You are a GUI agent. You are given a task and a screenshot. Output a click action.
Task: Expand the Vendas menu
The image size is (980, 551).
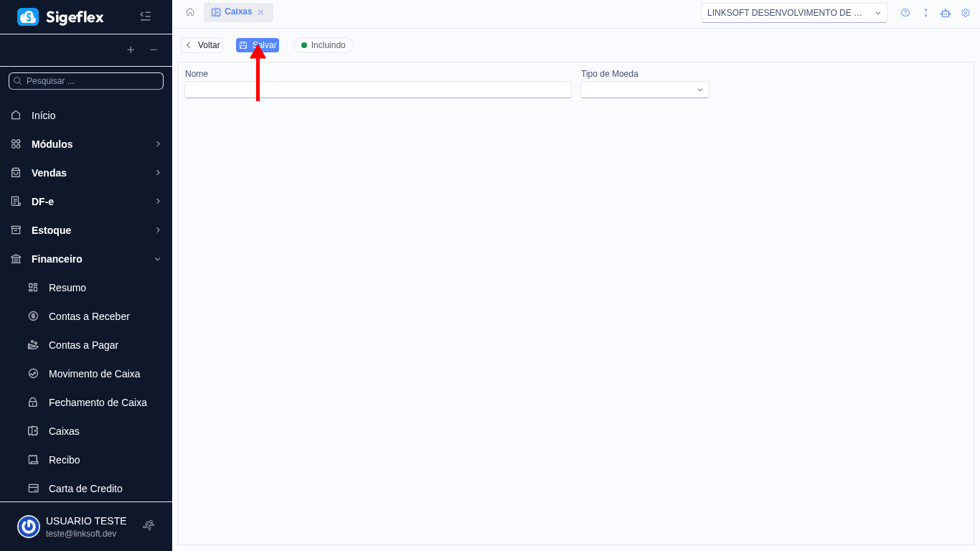[86, 173]
